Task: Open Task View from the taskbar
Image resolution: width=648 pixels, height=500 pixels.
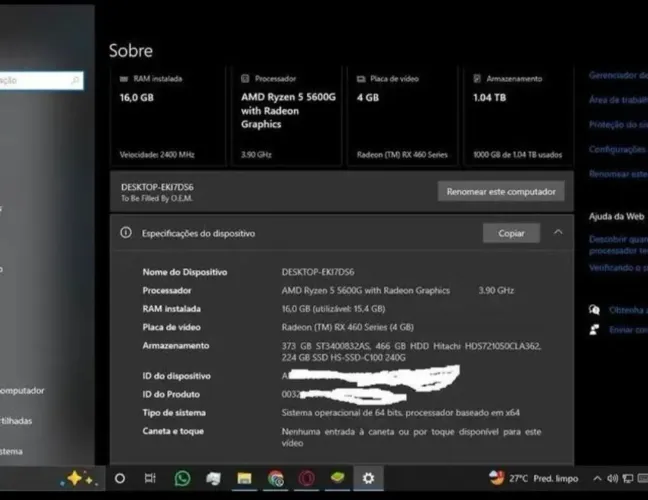Action: click(x=150, y=478)
